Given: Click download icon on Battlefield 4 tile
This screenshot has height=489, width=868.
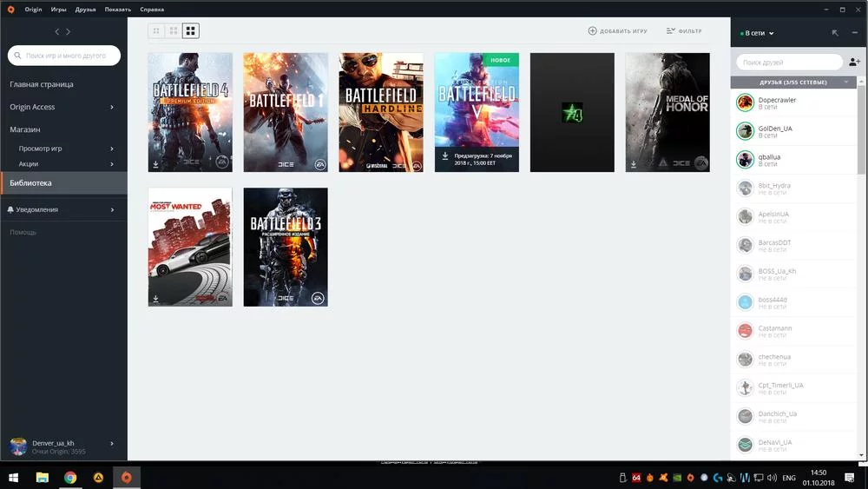Looking at the screenshot, I should point(155,164).
